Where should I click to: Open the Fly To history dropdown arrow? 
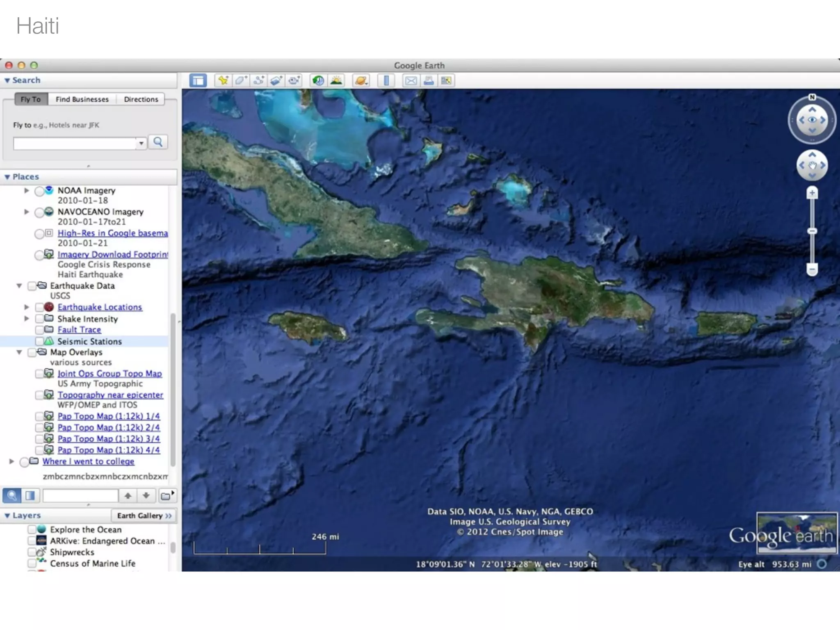click(x=141, y=143)
